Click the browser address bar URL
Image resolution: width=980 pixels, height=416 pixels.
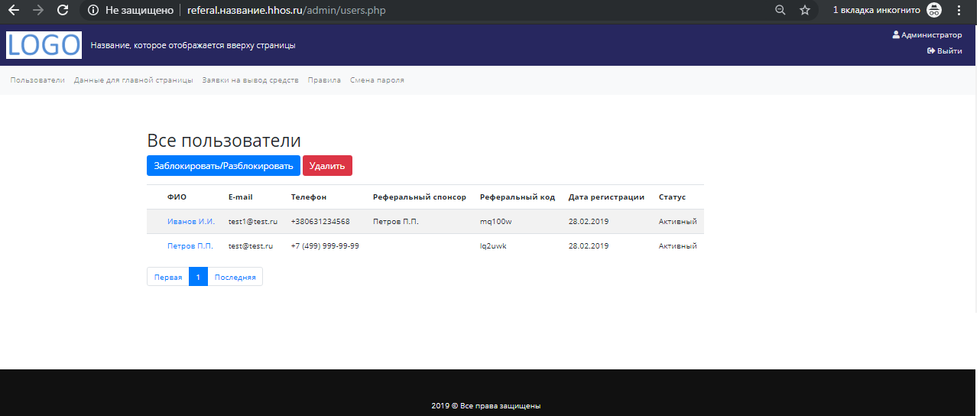click(287, 11)
